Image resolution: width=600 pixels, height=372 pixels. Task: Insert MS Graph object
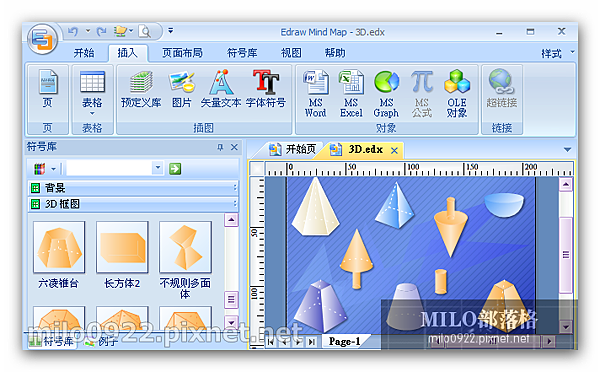[386, 94]
